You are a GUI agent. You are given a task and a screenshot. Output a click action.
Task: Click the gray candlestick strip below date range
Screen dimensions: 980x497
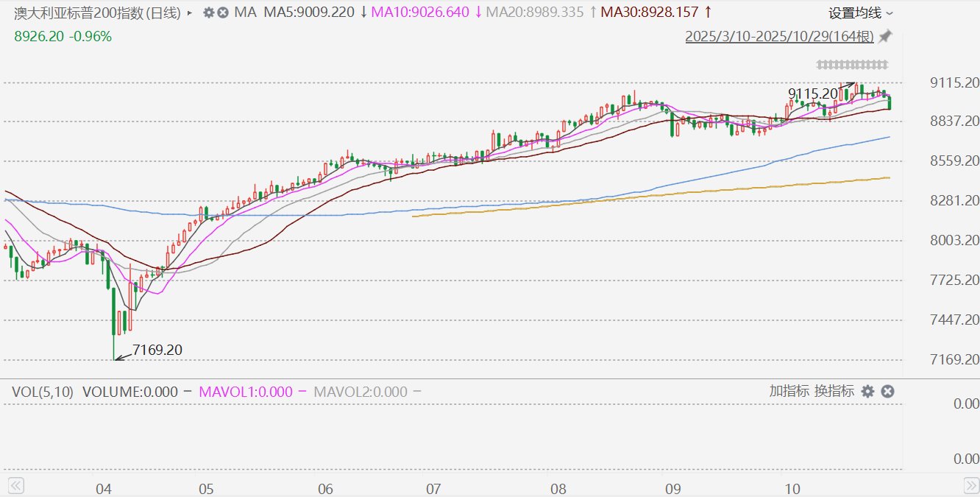pos(852,64)
